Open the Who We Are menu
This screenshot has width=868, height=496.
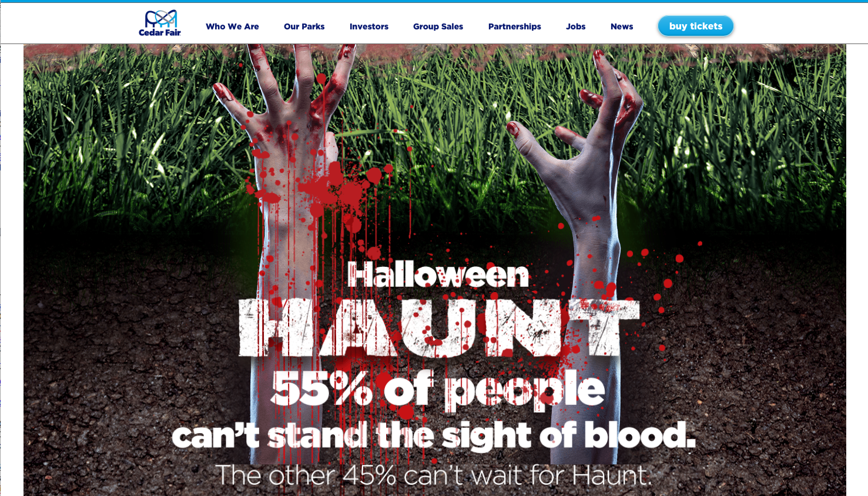coord(232,26)
